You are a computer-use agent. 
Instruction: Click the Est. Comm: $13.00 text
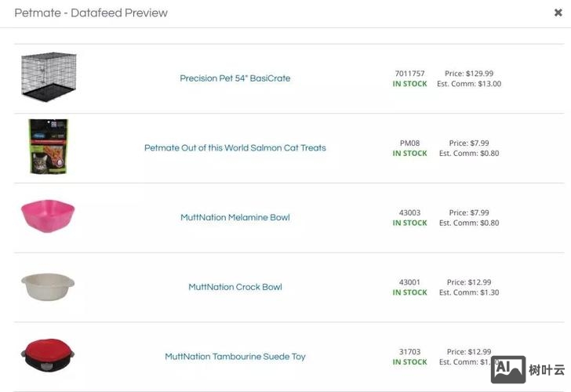click(x=469, y=84)
